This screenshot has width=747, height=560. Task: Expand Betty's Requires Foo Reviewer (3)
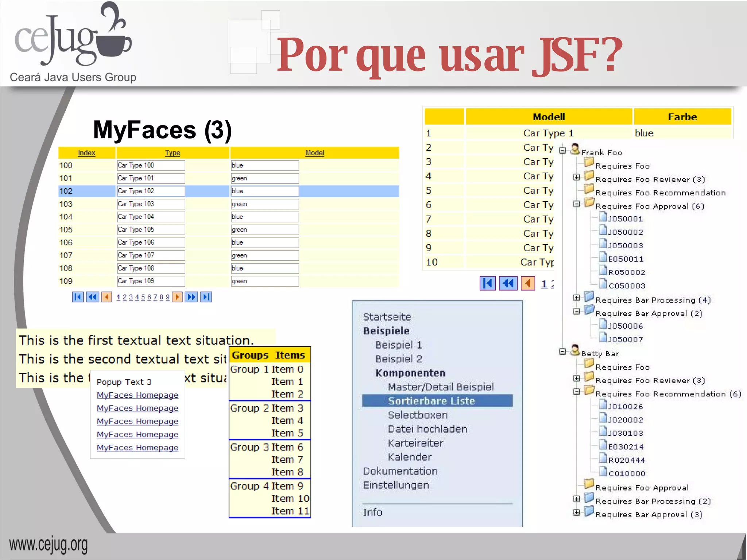pos(577,378)
